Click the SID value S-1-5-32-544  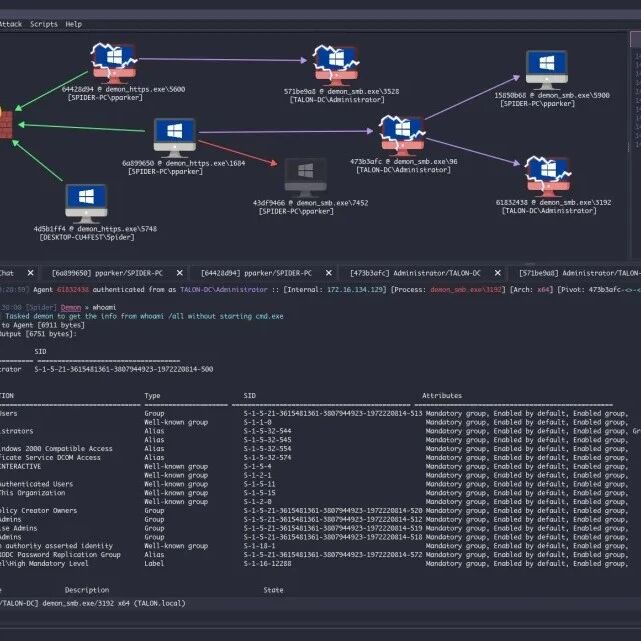pos(267,431)
